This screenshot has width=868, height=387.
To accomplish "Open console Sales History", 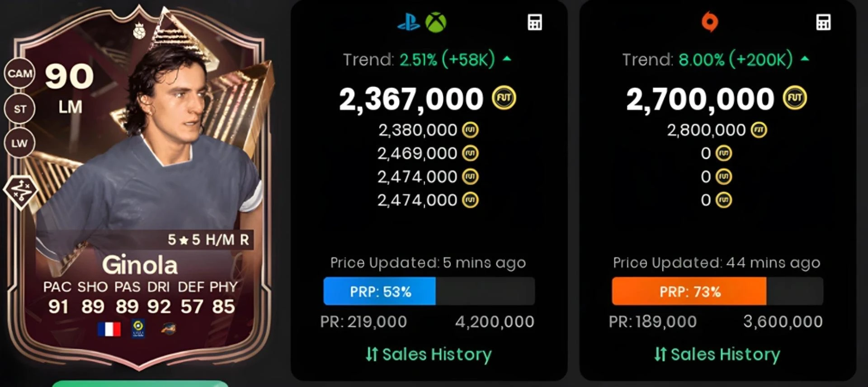I will [429, 354].
